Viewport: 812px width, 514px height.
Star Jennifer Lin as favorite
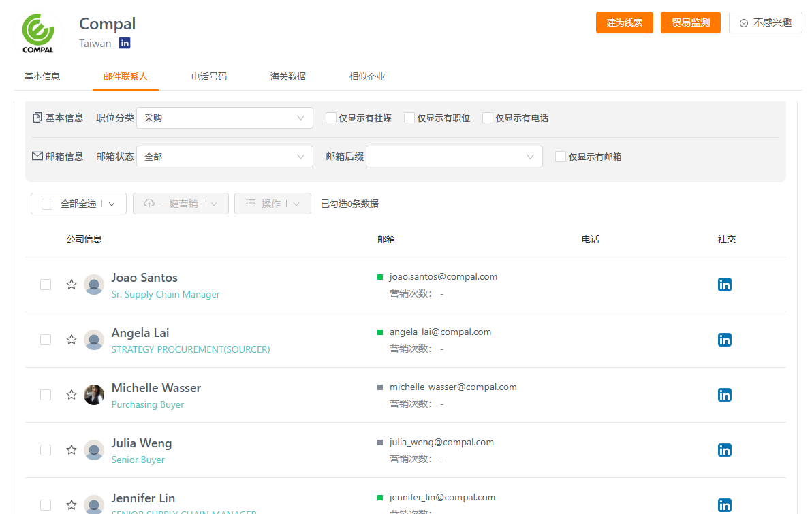(x=72, y=504)
